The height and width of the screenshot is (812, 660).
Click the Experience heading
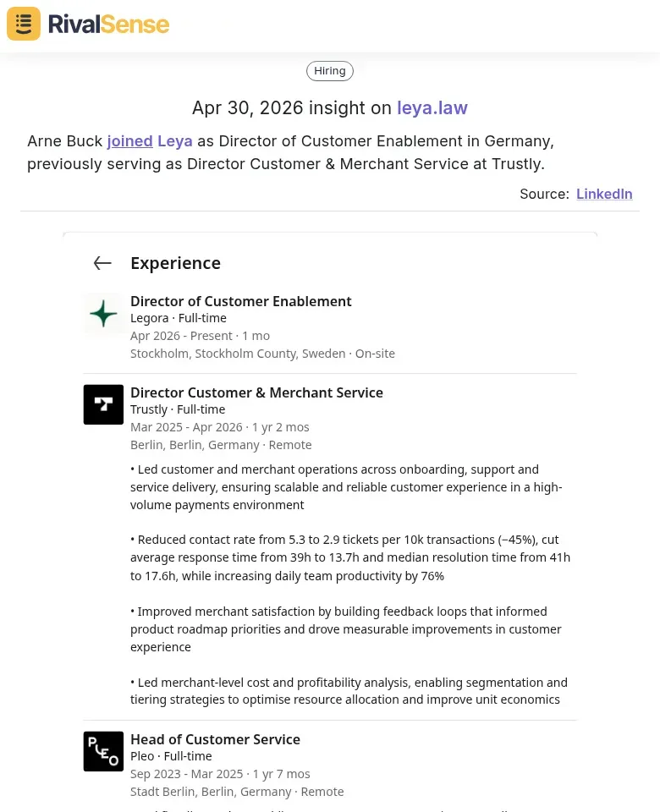click(175, 263)
